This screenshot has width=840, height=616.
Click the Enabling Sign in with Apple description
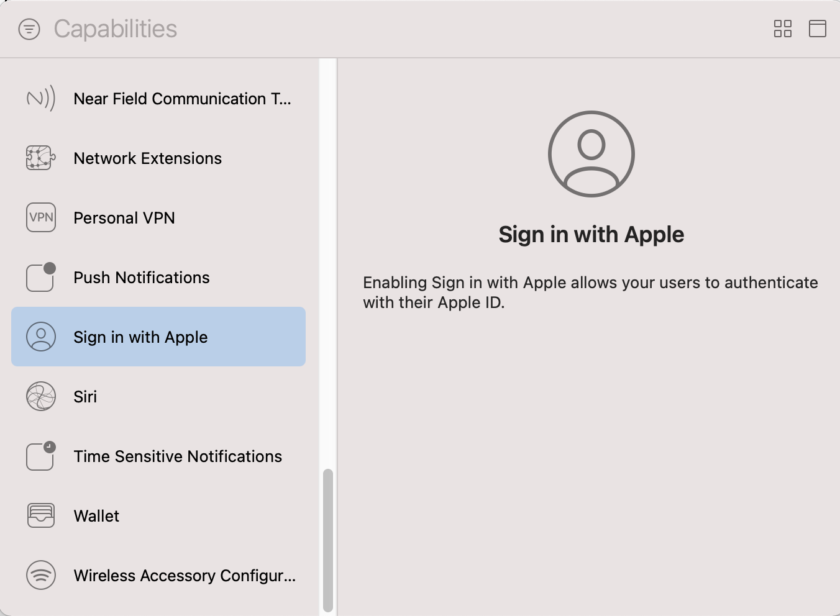point(590,292)
